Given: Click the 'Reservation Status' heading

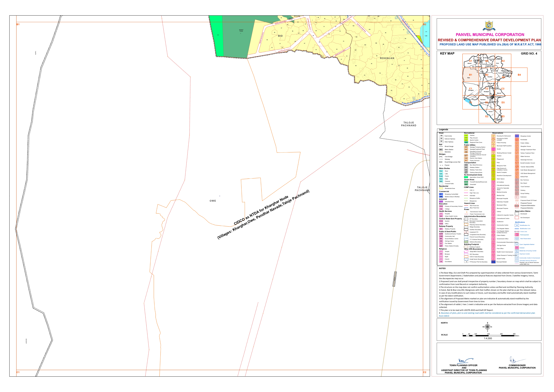Looking at the screenshot, I should [523, 211].
